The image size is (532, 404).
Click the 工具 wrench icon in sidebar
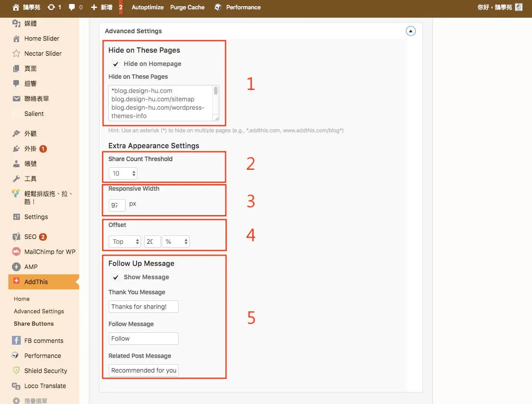click(x=16, y=179)
